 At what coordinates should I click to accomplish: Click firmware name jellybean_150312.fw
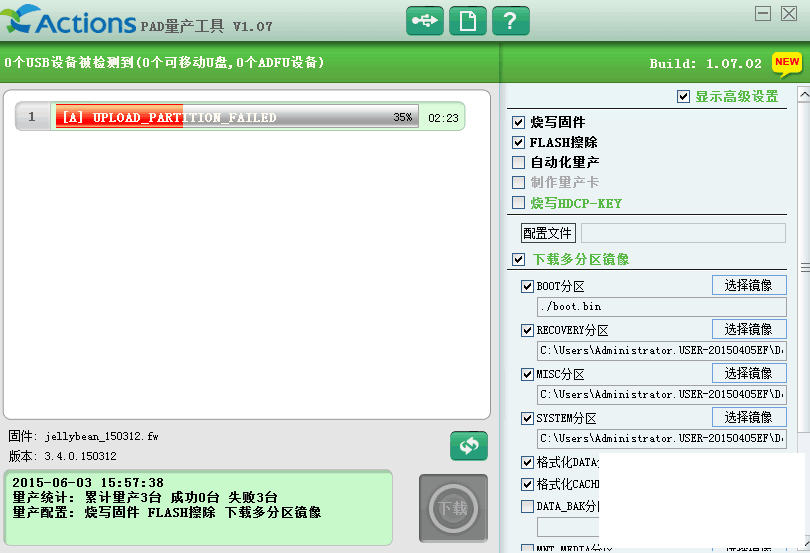pos(102,437)
